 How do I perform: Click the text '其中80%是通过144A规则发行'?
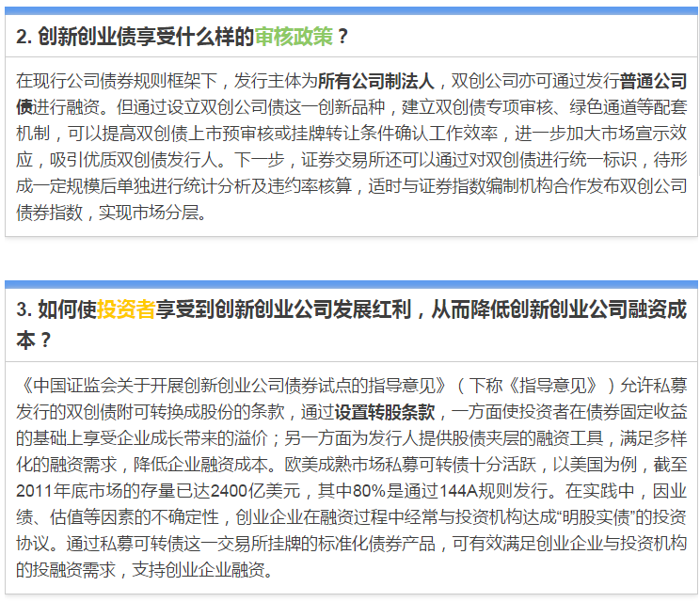tap(433, 491)
